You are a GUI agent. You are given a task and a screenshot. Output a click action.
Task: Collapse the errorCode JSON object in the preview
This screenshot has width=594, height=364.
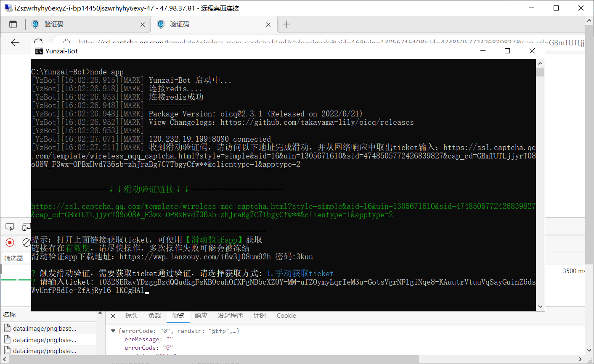click(x=113, y=330)
